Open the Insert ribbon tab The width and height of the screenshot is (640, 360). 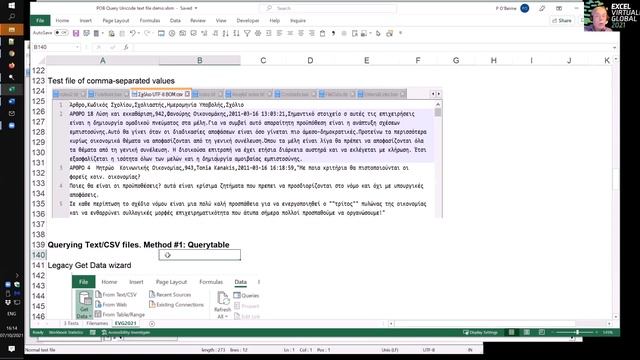[x=85, y=20]
